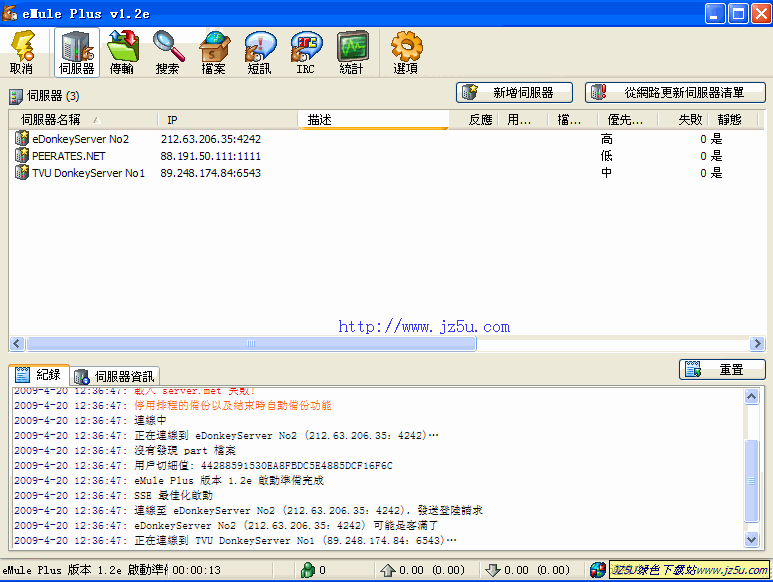
Task: Click the eDonkeyServer No2 server icon
Action: 22,138
